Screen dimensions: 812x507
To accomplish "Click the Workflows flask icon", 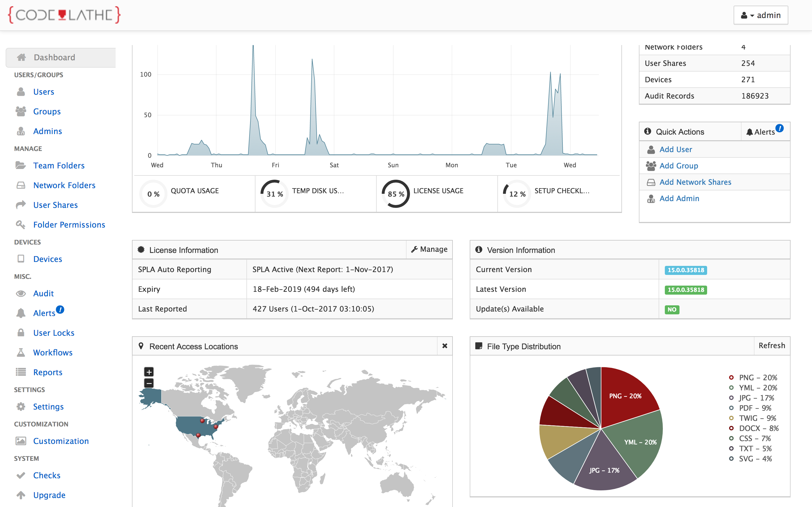I will coord(21,352).
